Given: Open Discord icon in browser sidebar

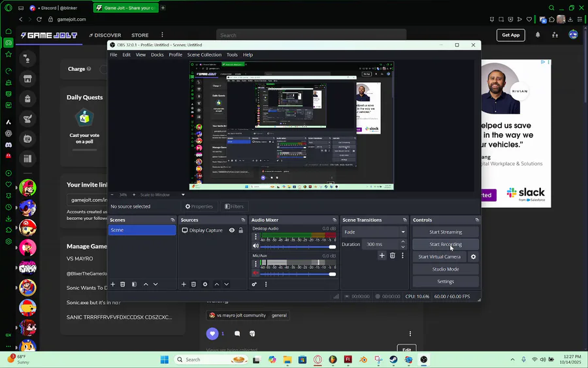Looking at the screenshot, I should pos(8,145).
